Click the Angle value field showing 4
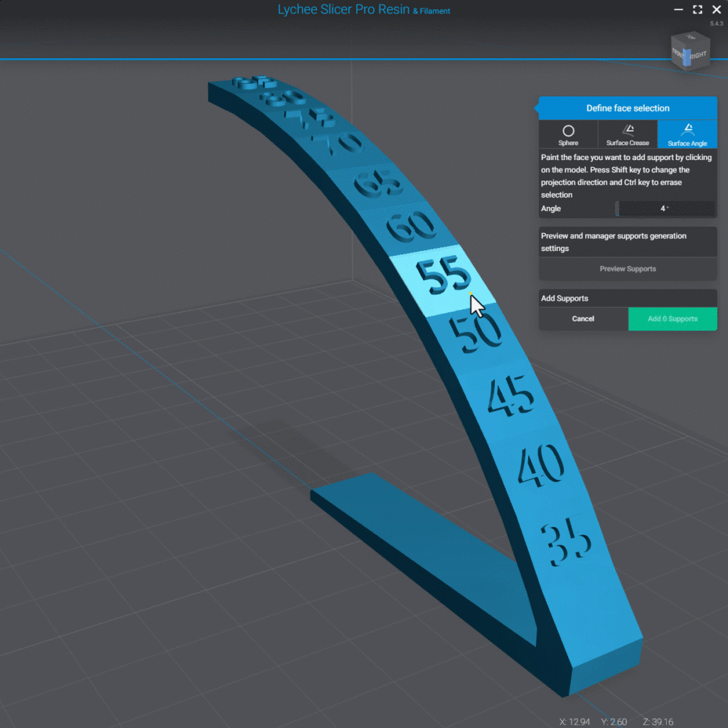Image resolution: width=728 pixels, height=728 pixels. [x=665, y=208]
